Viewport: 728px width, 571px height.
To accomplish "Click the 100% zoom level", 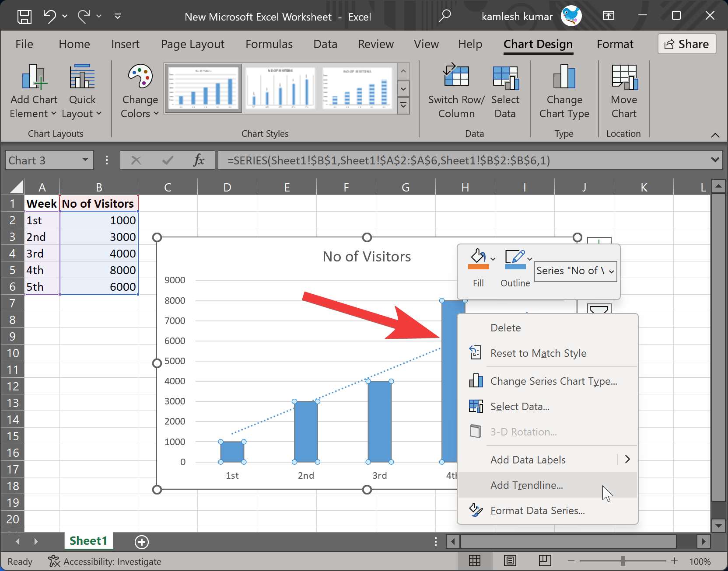I will pyautogui.click(x=700, y=561).
